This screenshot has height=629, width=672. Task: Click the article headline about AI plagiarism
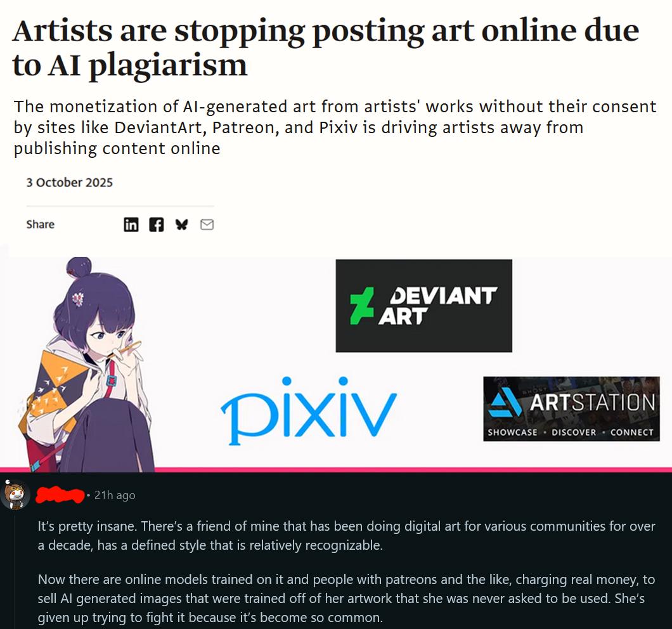coord(326,47)
